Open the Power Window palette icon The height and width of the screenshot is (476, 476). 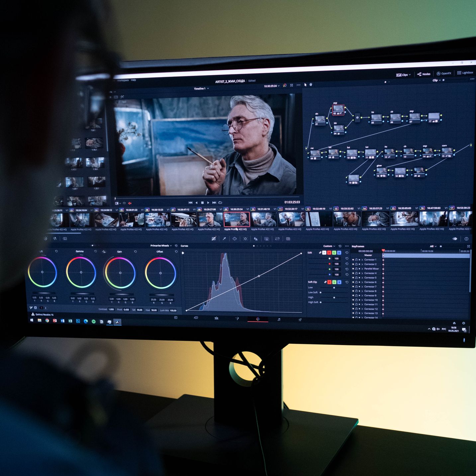click(x=235, y=238)
